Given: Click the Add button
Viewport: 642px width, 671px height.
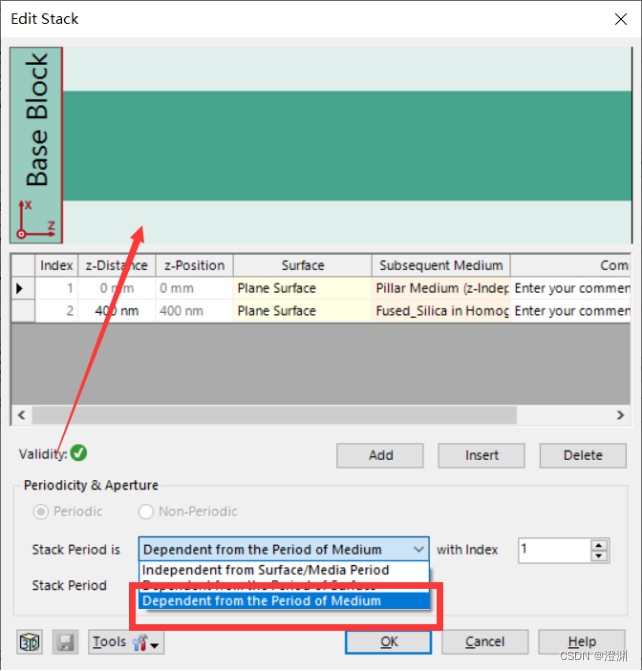Looking at the screenshot, I should point(380,455).
